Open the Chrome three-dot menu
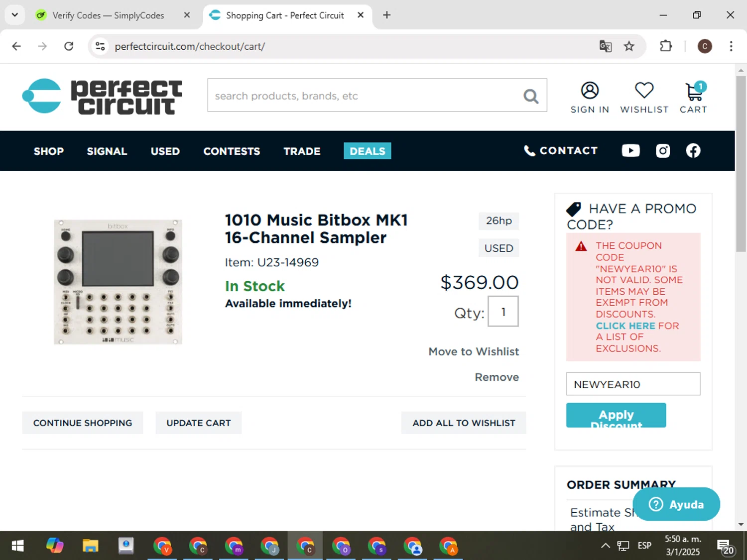This screenshot has width=747, height=560. tap(731, 46)
